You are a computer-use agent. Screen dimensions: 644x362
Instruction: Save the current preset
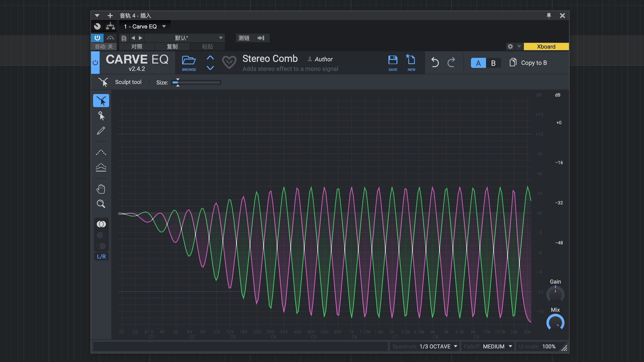click(393, 63)
